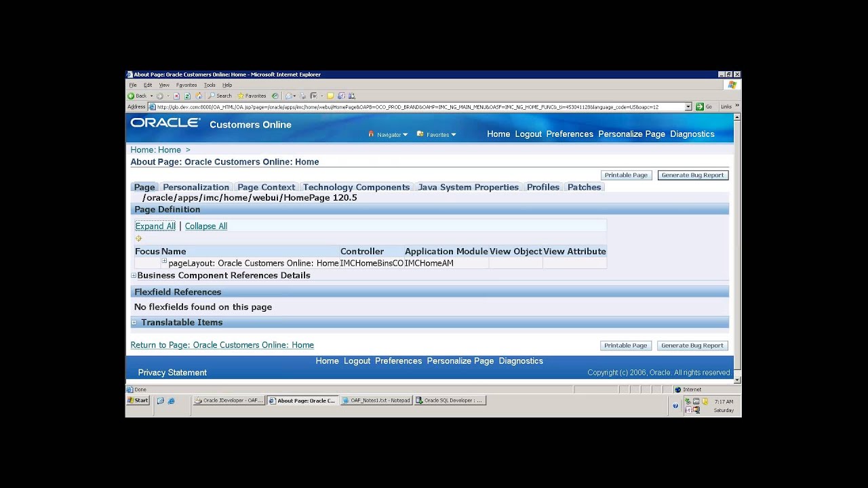The image size is (868, 488).
Task: Open the Mail icon dropdown arrow
Action: coord(295,96)
